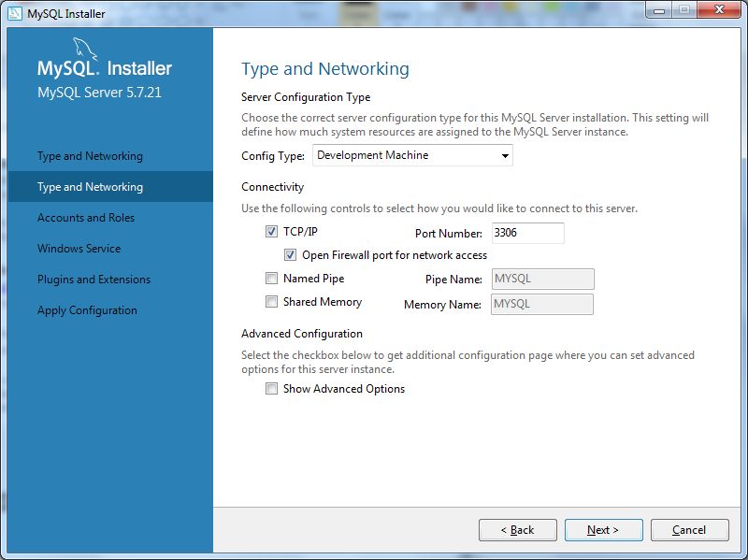Viewport: 748px width, 560px height.
Task: Click the Memory Name text field
Action: (x=542, y=303)
